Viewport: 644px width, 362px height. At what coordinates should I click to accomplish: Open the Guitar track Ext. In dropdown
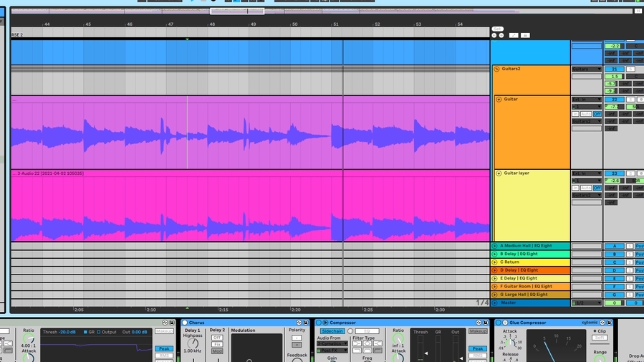click(587, 100)
